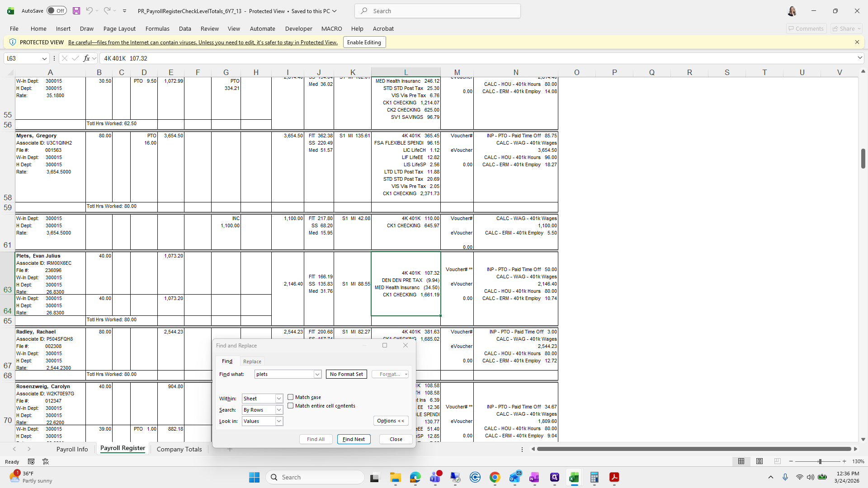Click the zoom slider in the status bar
This screenshot has width=868, height=488.
click(820, 461)
